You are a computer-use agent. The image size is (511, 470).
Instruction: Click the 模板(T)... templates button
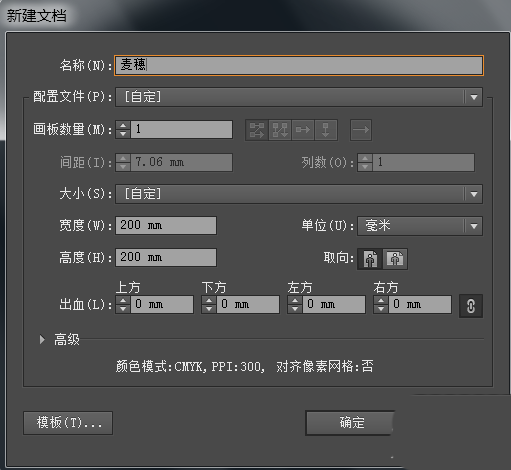pyautogui.click(x=68, y=423)
